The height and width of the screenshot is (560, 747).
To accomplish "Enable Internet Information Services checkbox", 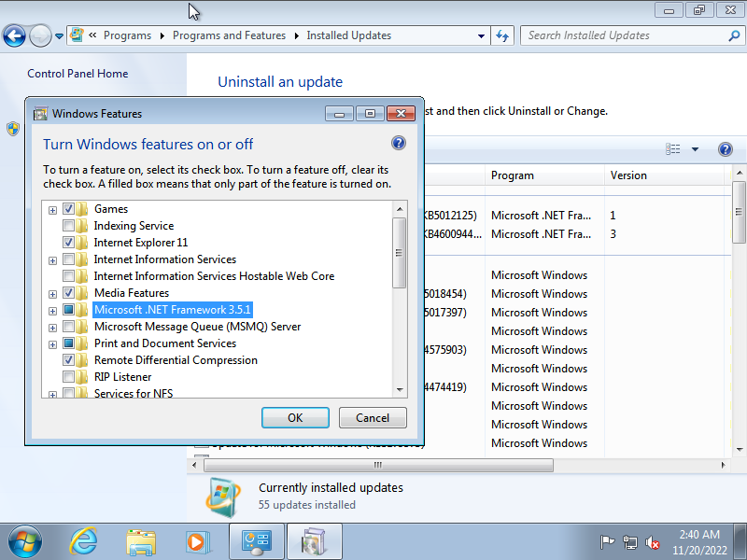I will pos(68,259).
